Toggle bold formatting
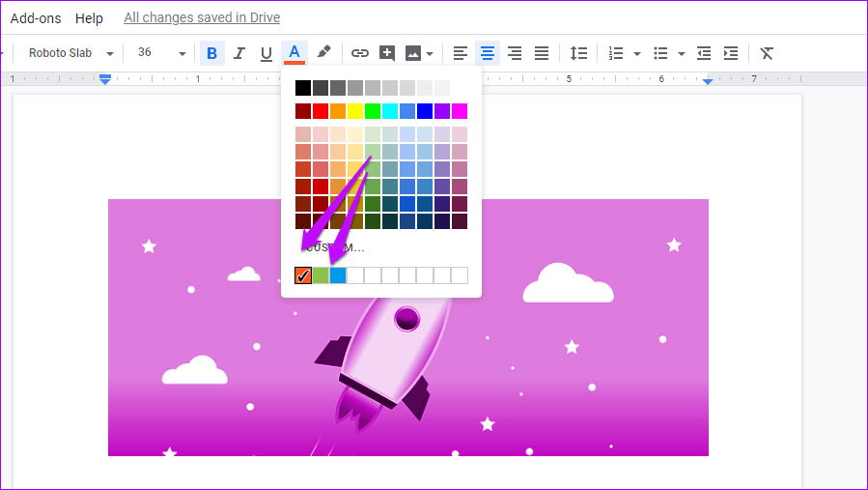The image size is (868, 490). point(211,53)
